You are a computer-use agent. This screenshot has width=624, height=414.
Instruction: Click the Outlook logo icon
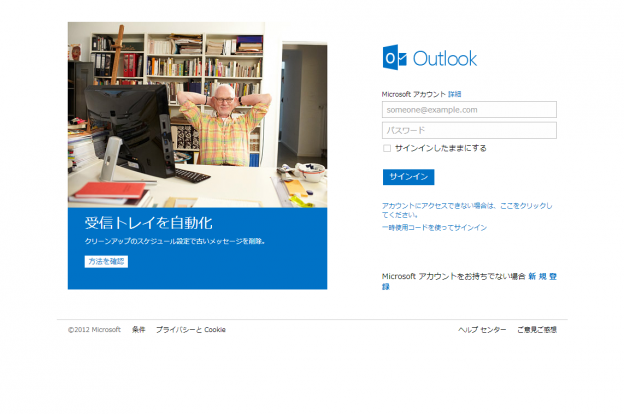[x=394, y=57]
